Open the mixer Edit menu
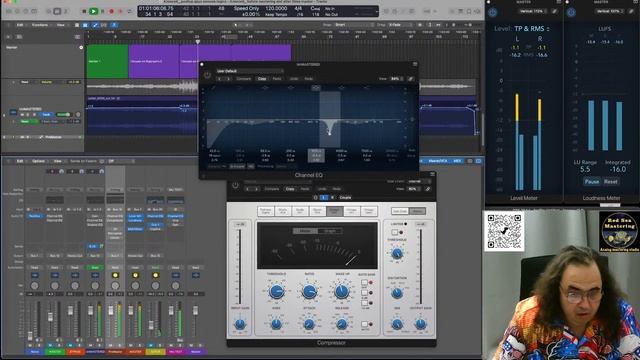The image size is (640, 360). tap(20, 161)
